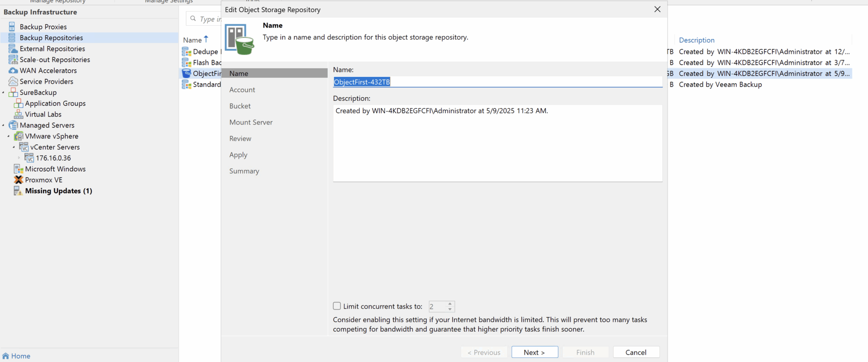Click the search magnifier icon
The image size is (868, 362).
(x=193, y=19)
